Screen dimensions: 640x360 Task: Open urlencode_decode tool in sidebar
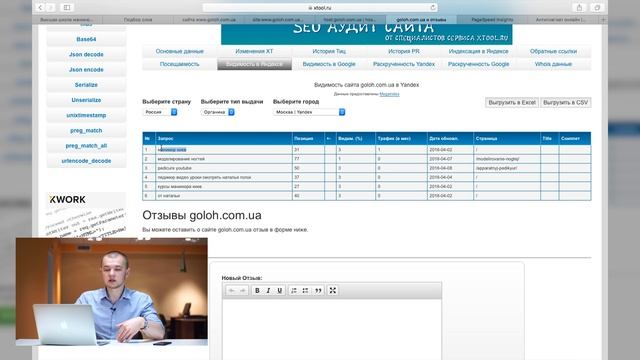coord(86,161)
